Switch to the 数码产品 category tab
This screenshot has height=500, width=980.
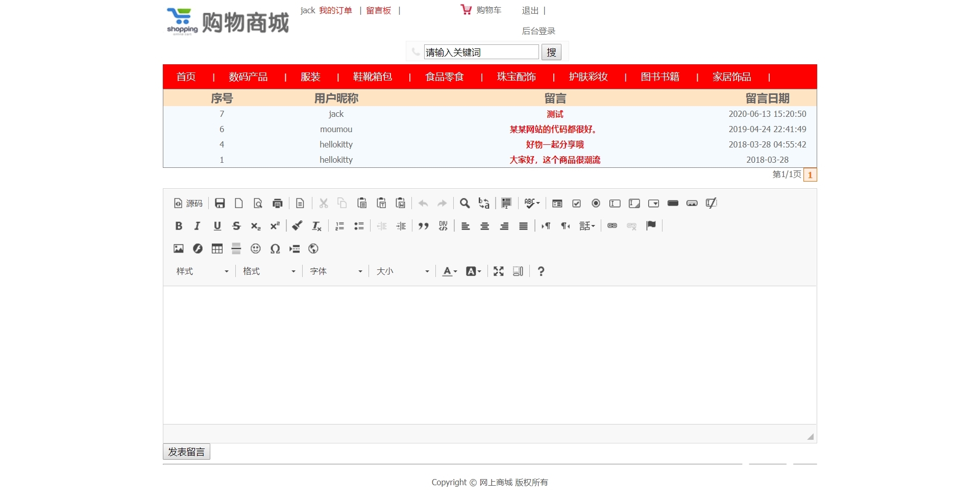(248, 77)
